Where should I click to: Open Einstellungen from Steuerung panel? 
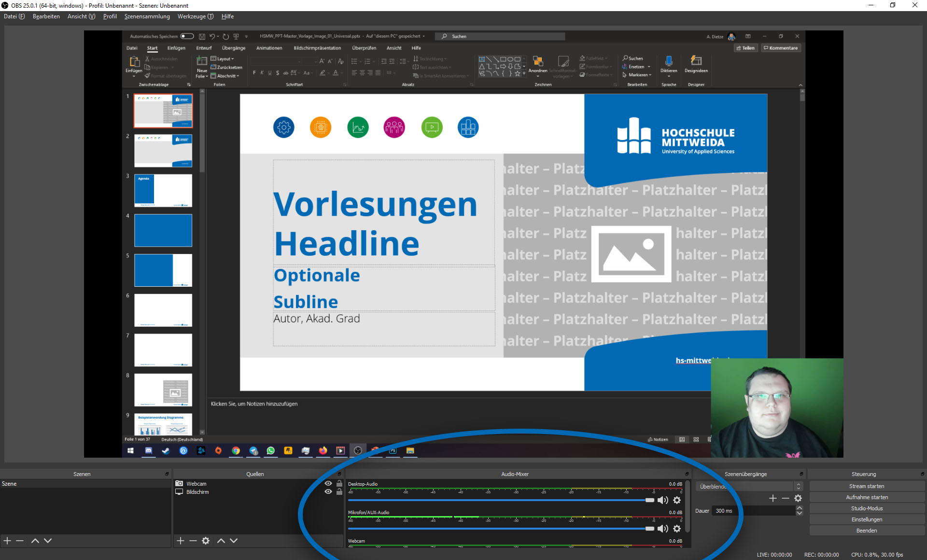(x=867, y=519)
